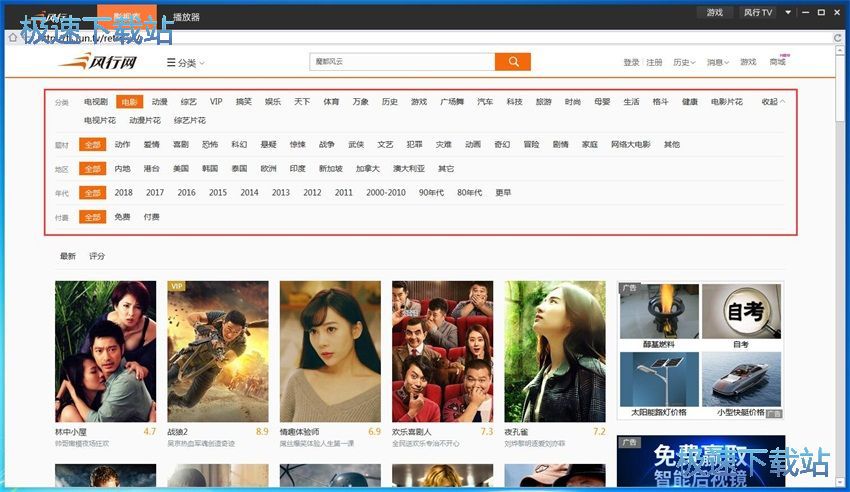Click into the search input field
This screenshot has width=850, height=492.
(x=402, y=62)
